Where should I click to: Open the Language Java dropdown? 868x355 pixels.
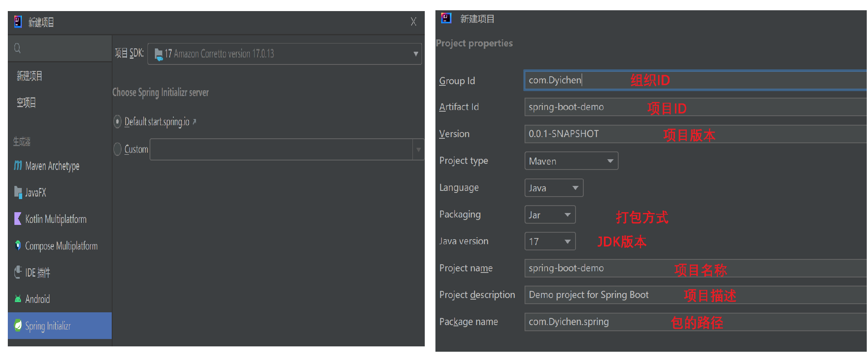pos(554,188)
